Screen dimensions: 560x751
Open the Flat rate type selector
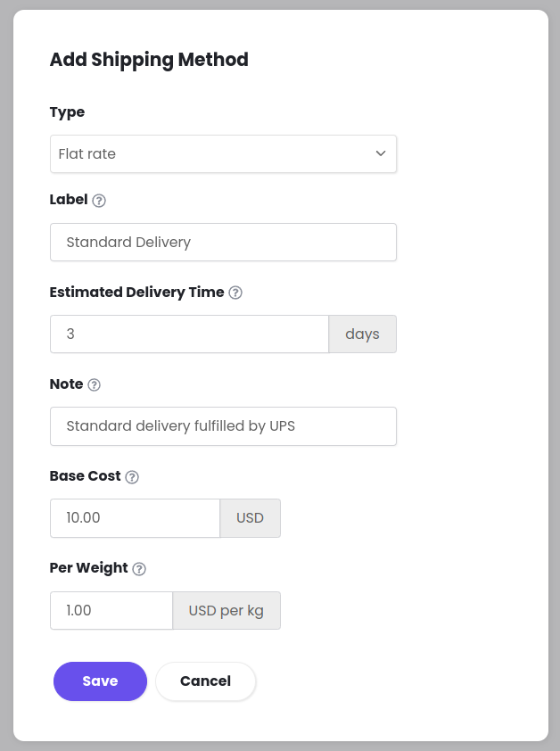[x=223, y=153]
